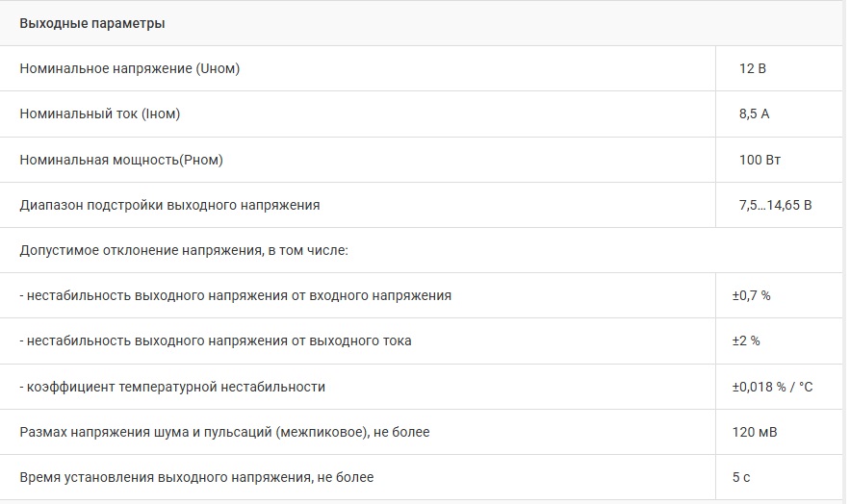
Task: Click the "100 Вт" power value
Action: 760,160
